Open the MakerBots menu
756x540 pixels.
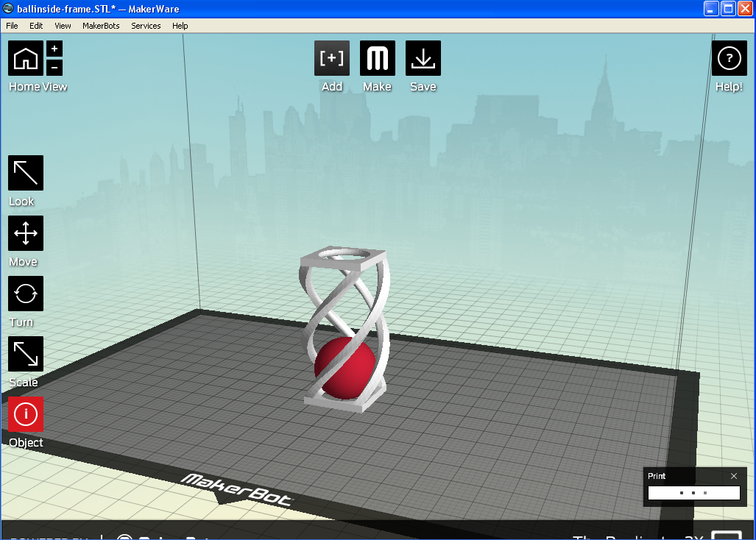pos(101,26)
